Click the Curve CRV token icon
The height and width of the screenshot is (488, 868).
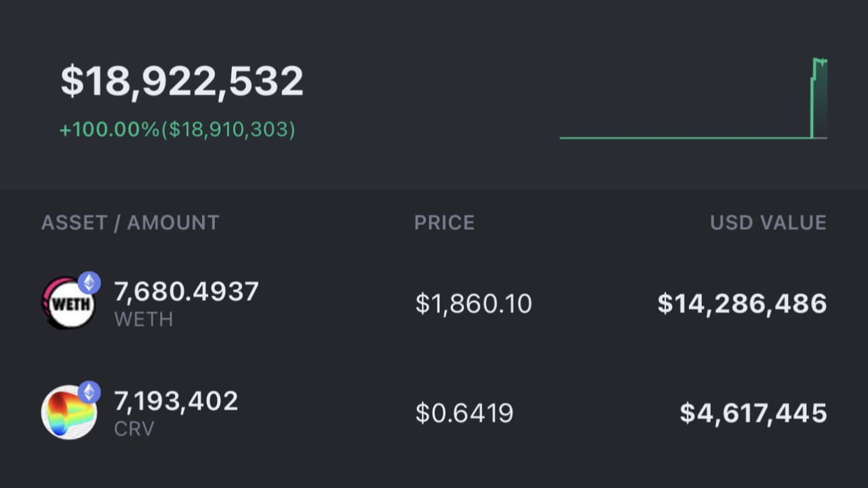click(x=68, y=412)
